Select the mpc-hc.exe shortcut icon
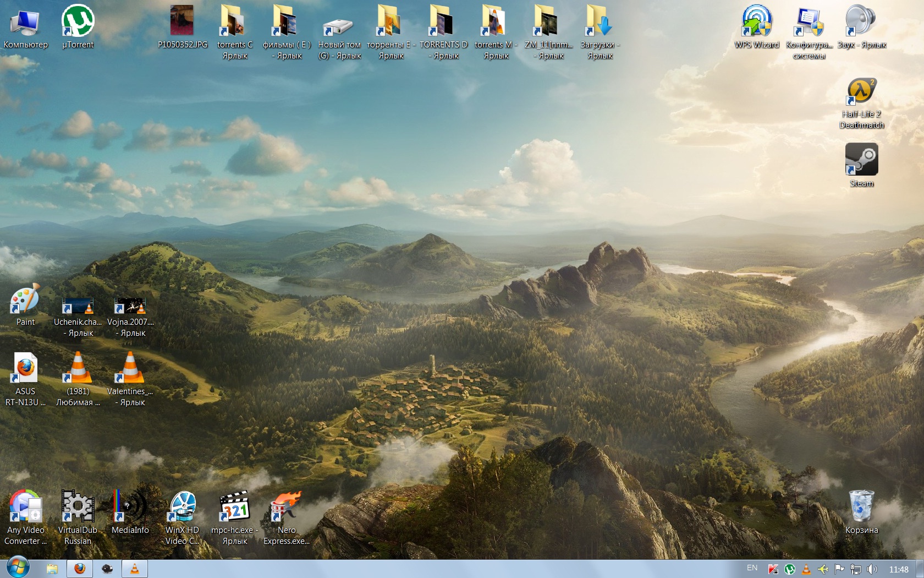The height and width of the screenshot is (578, 924). [x=235, y=506]
